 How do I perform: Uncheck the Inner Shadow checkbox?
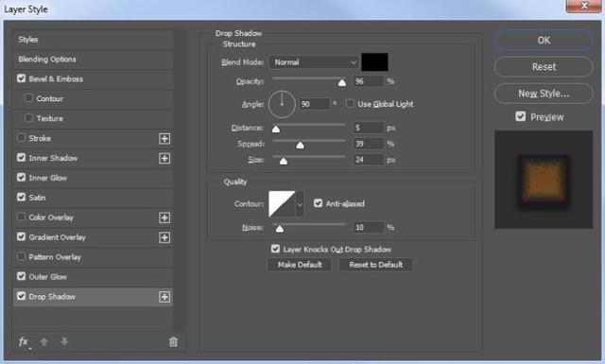coord(21,158)
